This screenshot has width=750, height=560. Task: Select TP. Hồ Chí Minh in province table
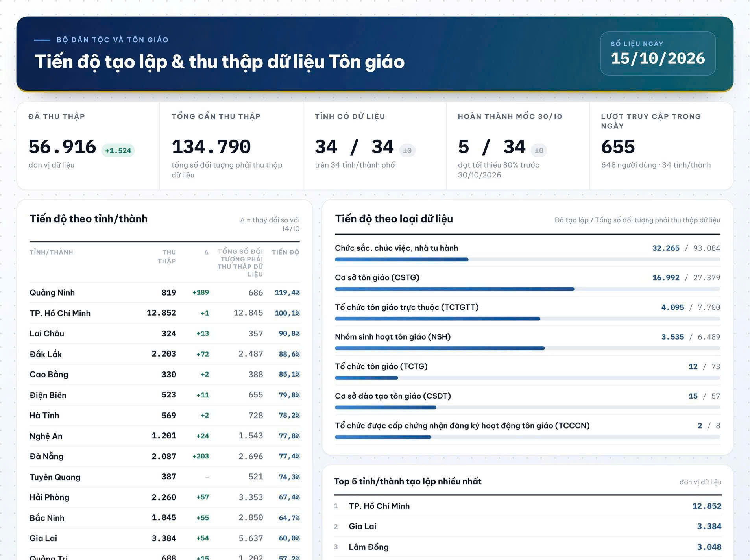pos(60,313)
